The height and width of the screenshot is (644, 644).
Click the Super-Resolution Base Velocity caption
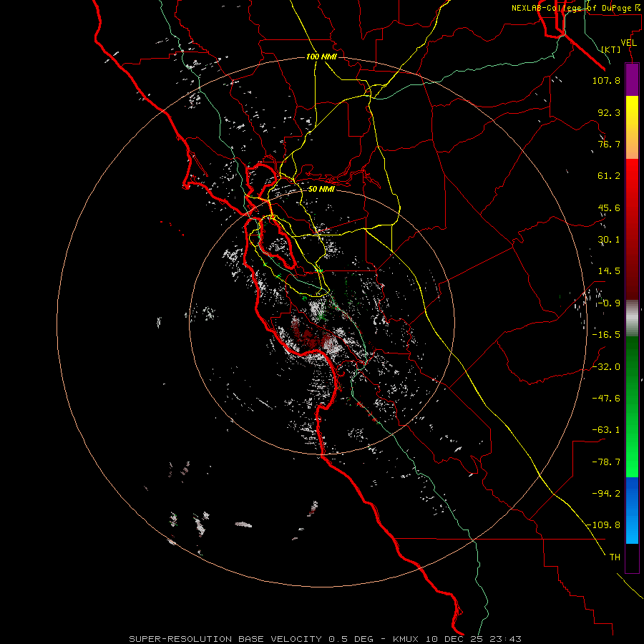pyautogui.click(x=326, y=639)
